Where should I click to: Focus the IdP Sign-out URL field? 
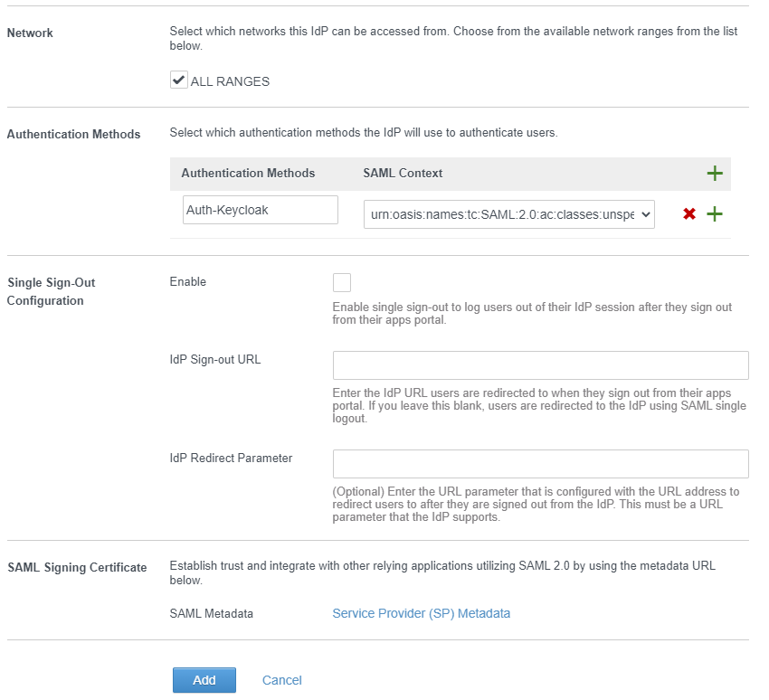click(x=540, y=365)
